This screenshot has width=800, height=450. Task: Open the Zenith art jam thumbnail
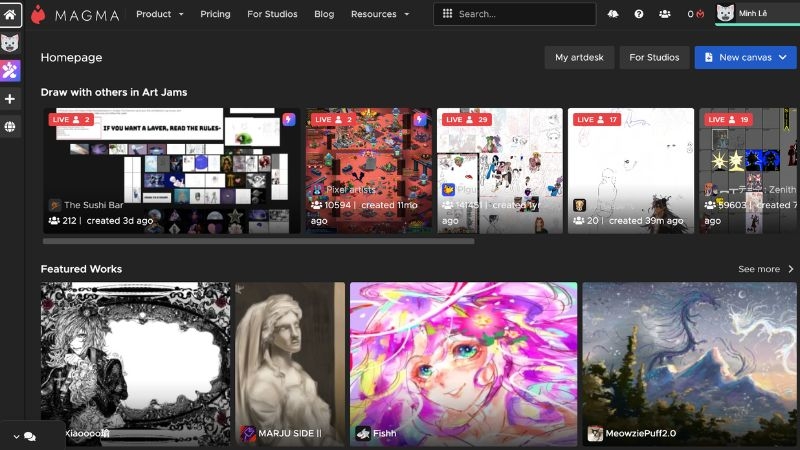pyautogui.click(x=749, y=170)
